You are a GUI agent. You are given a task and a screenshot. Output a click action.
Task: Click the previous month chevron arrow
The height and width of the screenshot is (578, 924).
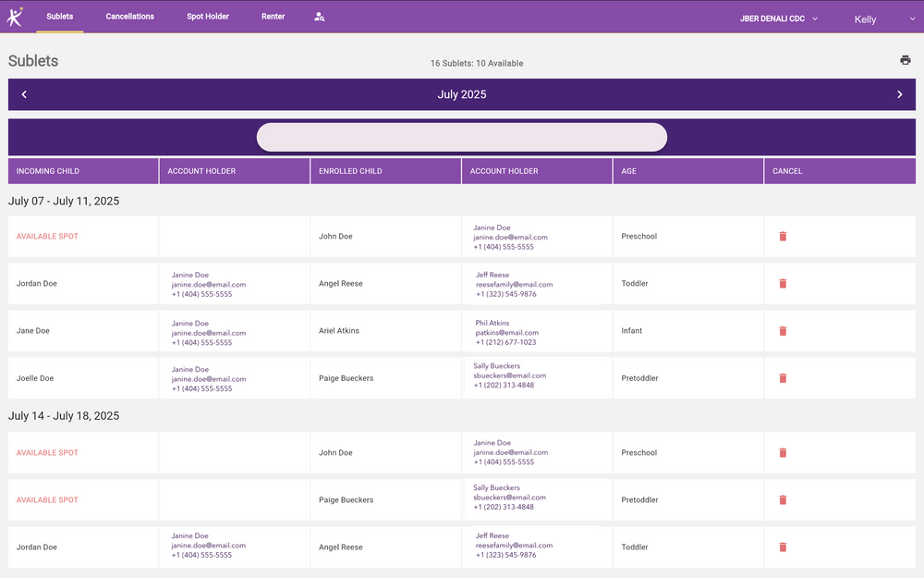tap(24, 93)
